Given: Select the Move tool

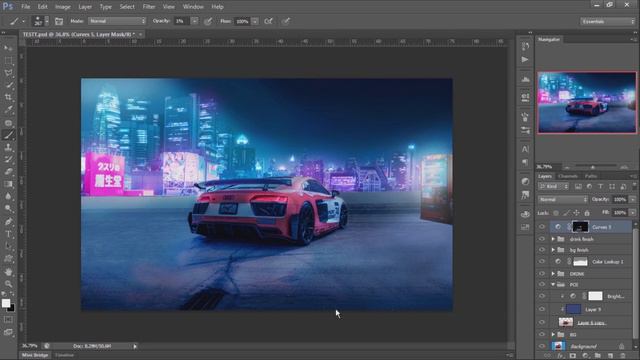Looking at the screenshot, I should (8, 48).
